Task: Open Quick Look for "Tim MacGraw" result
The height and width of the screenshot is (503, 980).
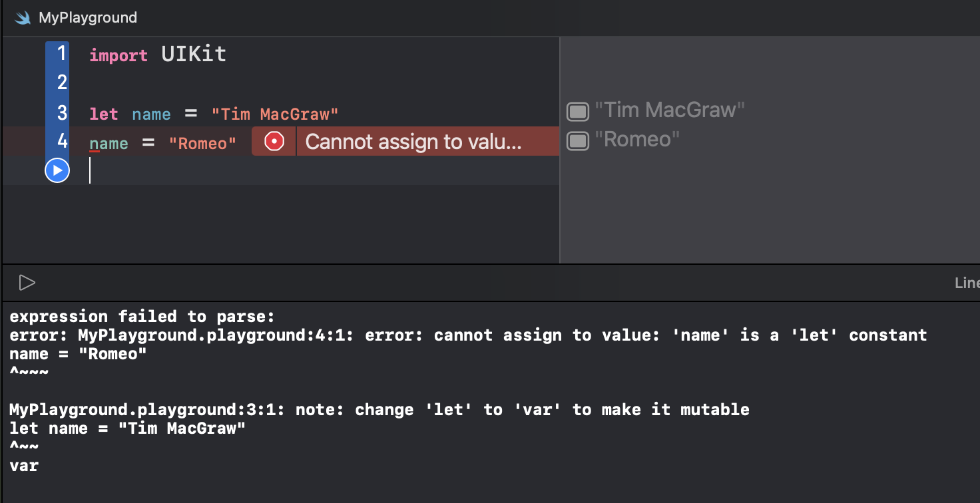Action: pyautogui.click(x=578, y=111)
